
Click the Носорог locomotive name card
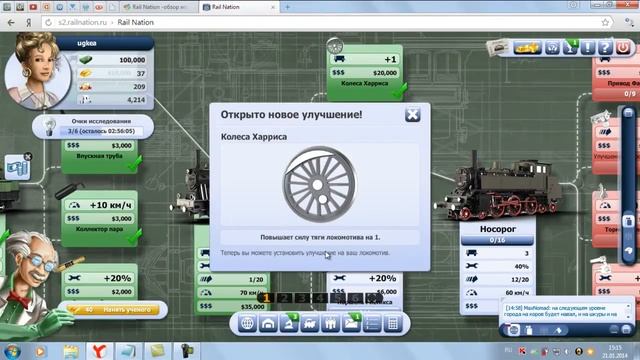click(498, 229)
